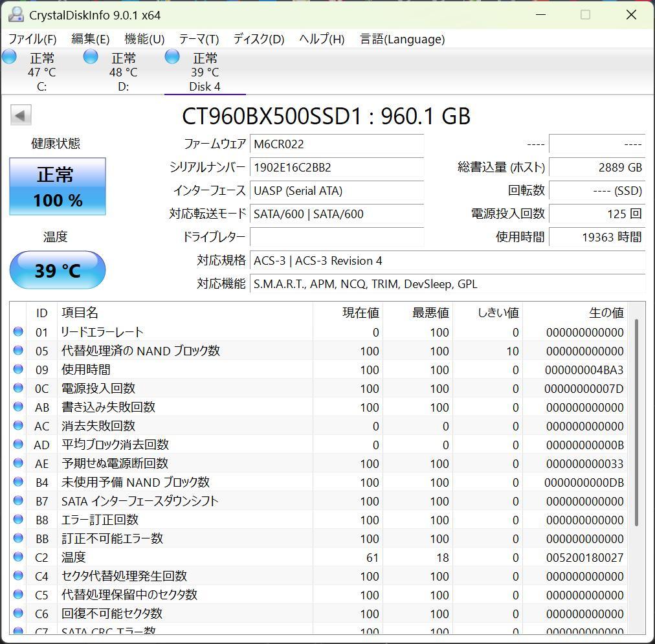Switch to the C: 47 °C disk tab
Image resolution: width=655 pixels, height=644 pixels.
(41, 71)
